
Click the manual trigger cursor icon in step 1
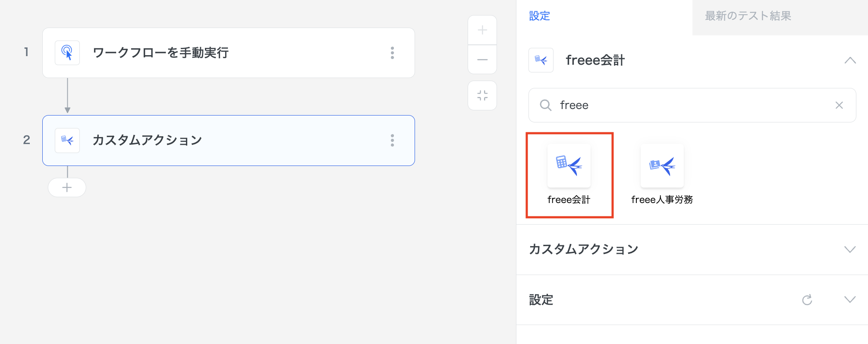pos(67,53)
